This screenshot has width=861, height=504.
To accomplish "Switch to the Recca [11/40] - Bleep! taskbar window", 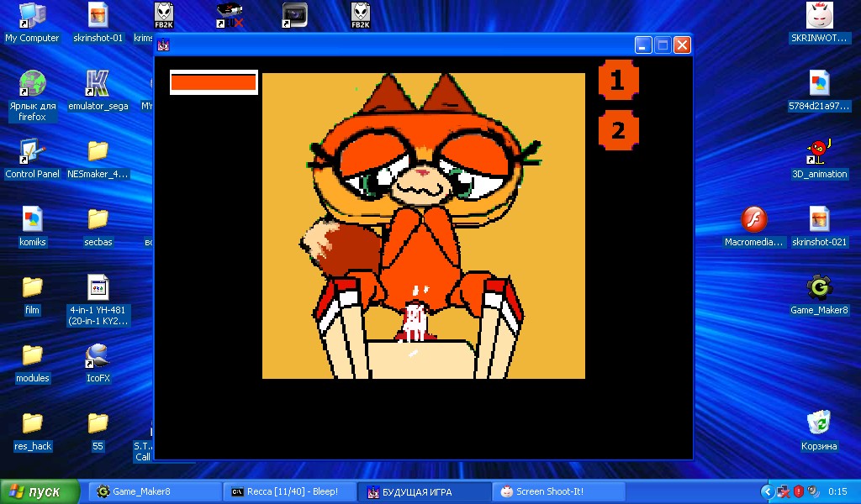I will click(x=289, y=491).
